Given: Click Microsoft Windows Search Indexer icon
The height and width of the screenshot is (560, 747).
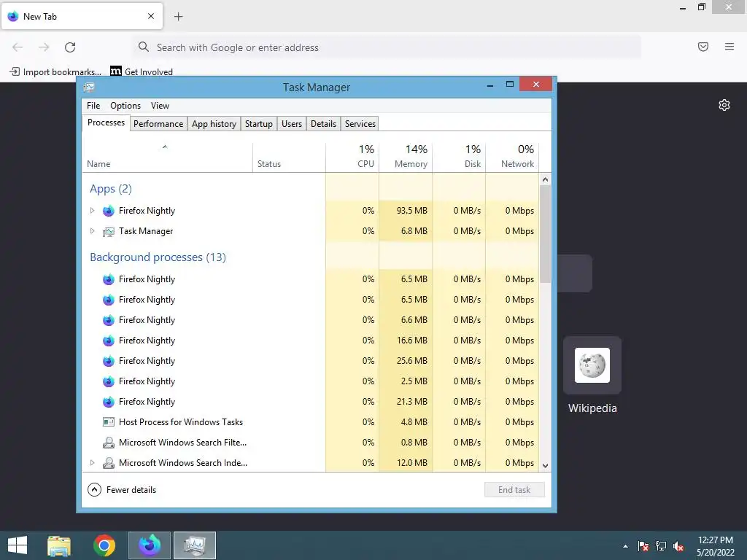Looking at the screenshot, I should [109, 463].
